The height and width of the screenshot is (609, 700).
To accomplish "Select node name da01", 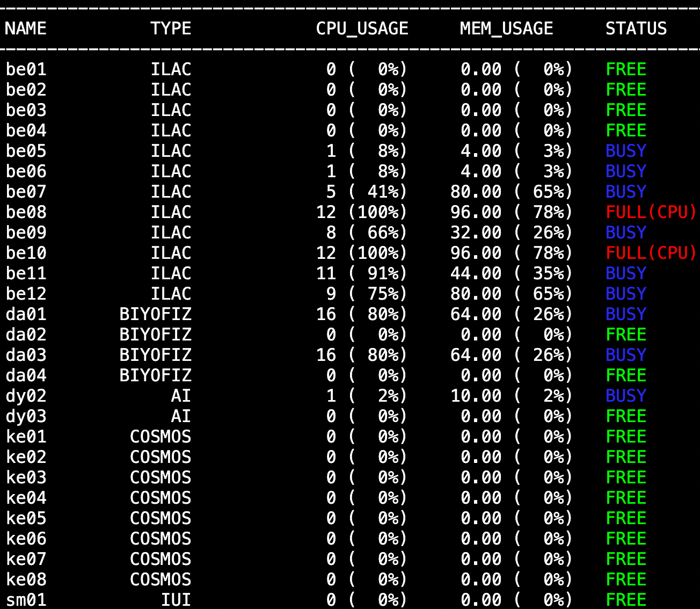I will 26,314.
